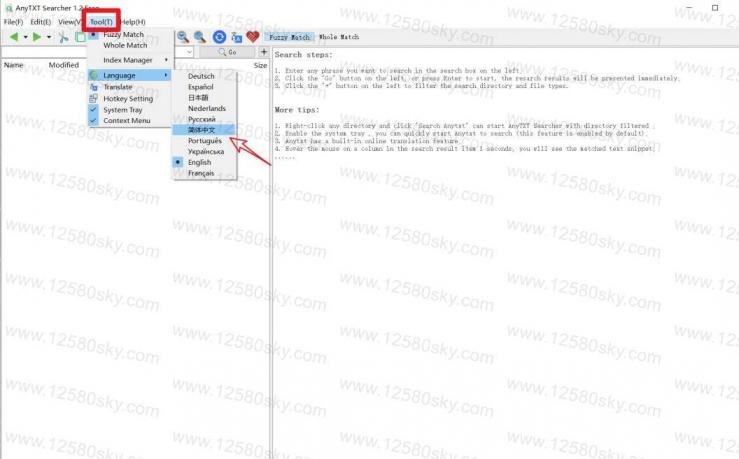The image size is (739, 459).
Task: Enable Whole Match toolbar toggle
Action: pyautogui.click(x=339, y=37)
